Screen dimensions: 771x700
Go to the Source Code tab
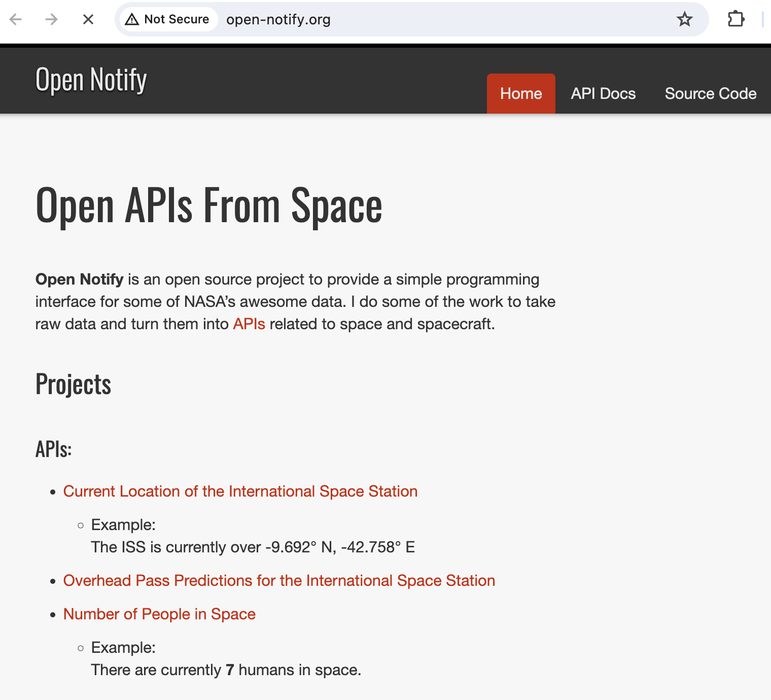tap(710, 93)
